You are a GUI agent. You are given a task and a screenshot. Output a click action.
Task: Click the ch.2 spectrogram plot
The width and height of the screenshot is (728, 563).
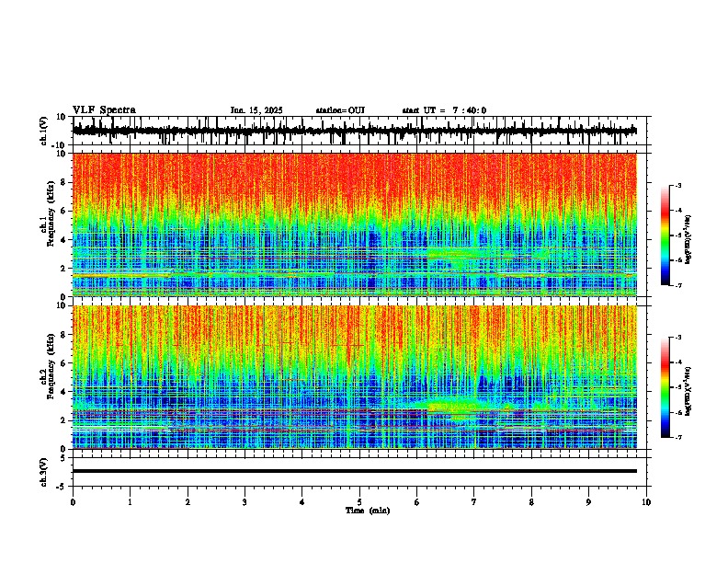coord(355,377)
